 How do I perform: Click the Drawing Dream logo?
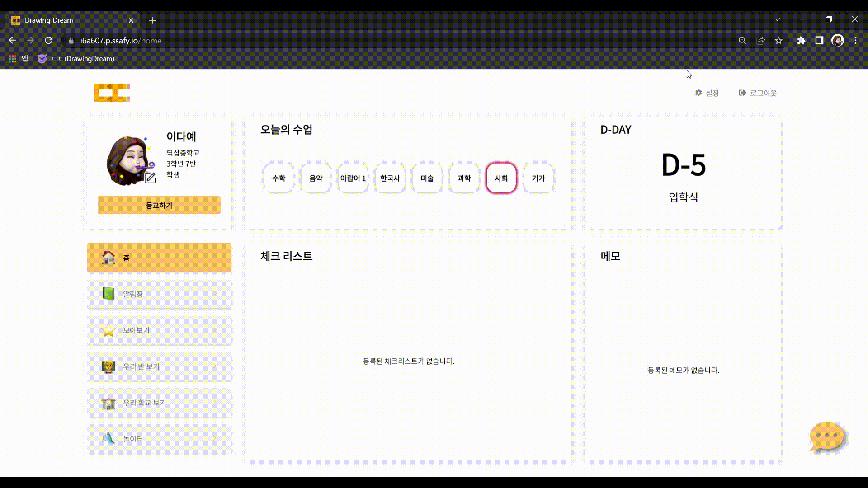(112, 93)
